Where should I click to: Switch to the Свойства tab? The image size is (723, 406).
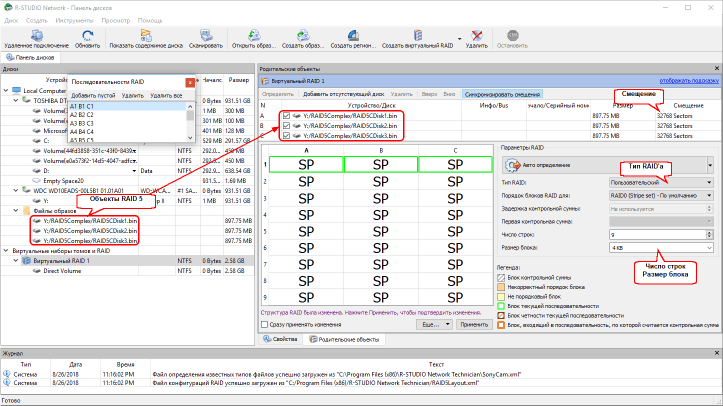[x=280, y=339]
